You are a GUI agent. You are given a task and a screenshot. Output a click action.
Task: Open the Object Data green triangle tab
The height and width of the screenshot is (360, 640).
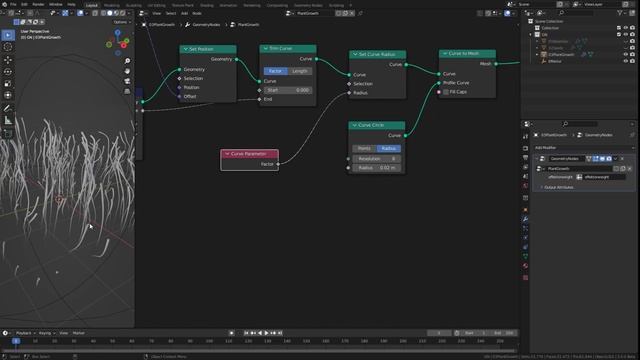point(525,256)
